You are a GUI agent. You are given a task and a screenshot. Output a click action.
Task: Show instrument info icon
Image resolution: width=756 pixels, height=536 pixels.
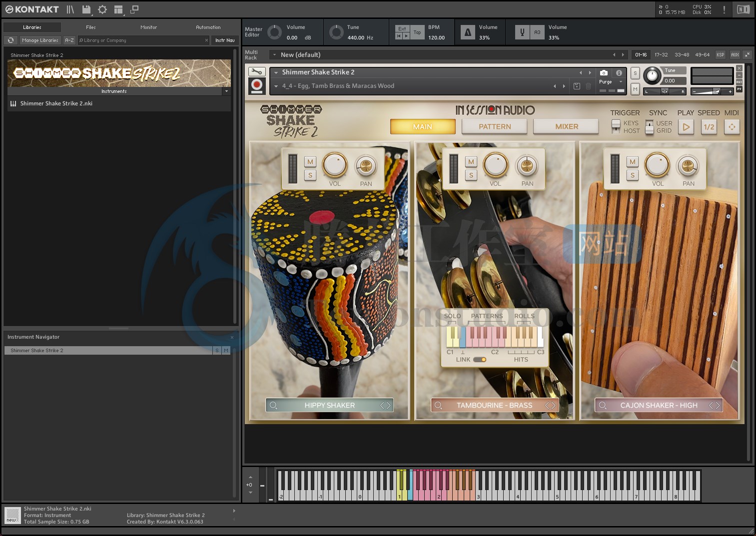point(619,72)
